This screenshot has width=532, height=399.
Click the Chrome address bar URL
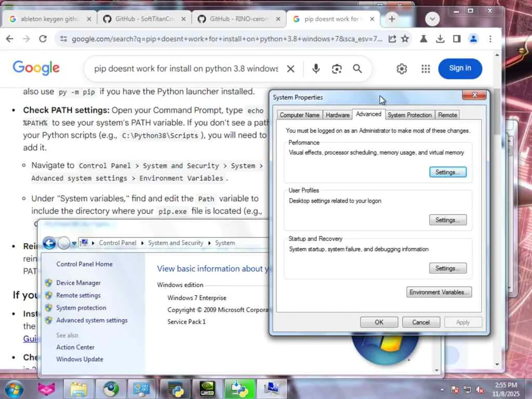tap(227, 39)
